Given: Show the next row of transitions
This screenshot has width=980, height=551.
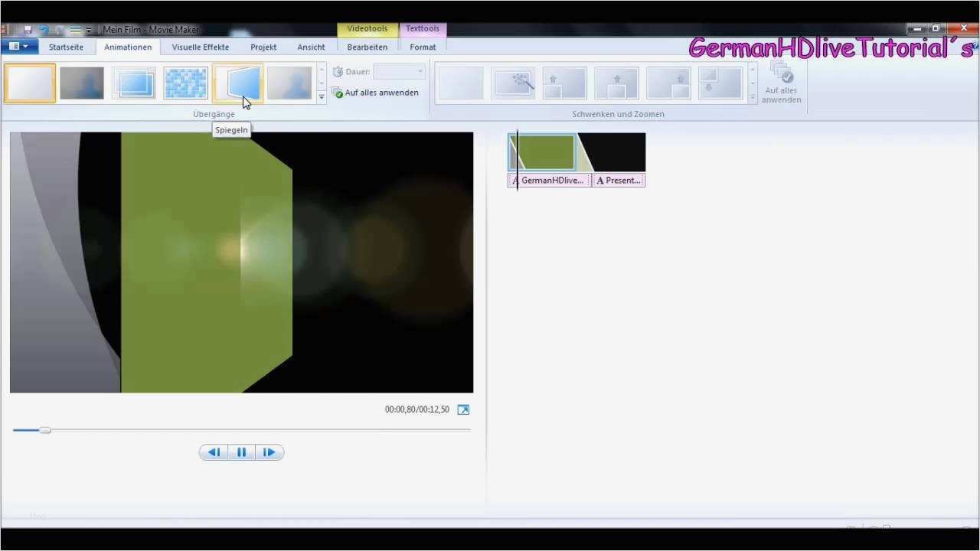Looking at the screenshot, I should coord(322,83).
